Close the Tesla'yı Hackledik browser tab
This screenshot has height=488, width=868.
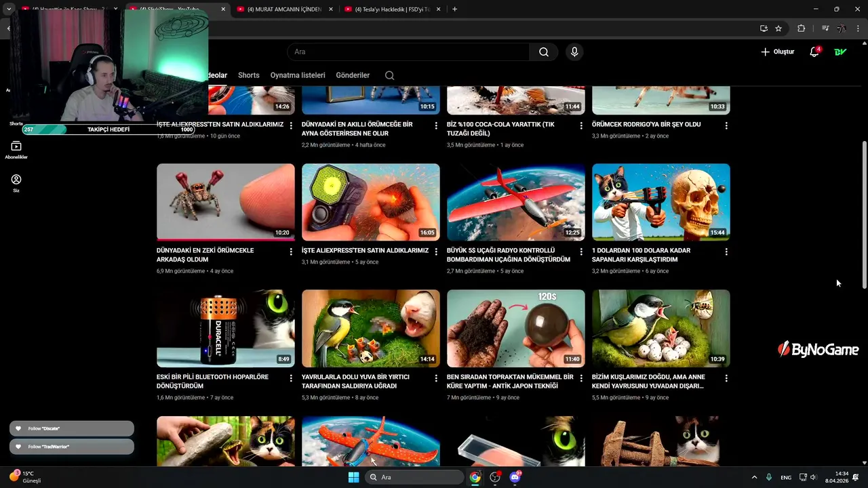click(438, 9)
